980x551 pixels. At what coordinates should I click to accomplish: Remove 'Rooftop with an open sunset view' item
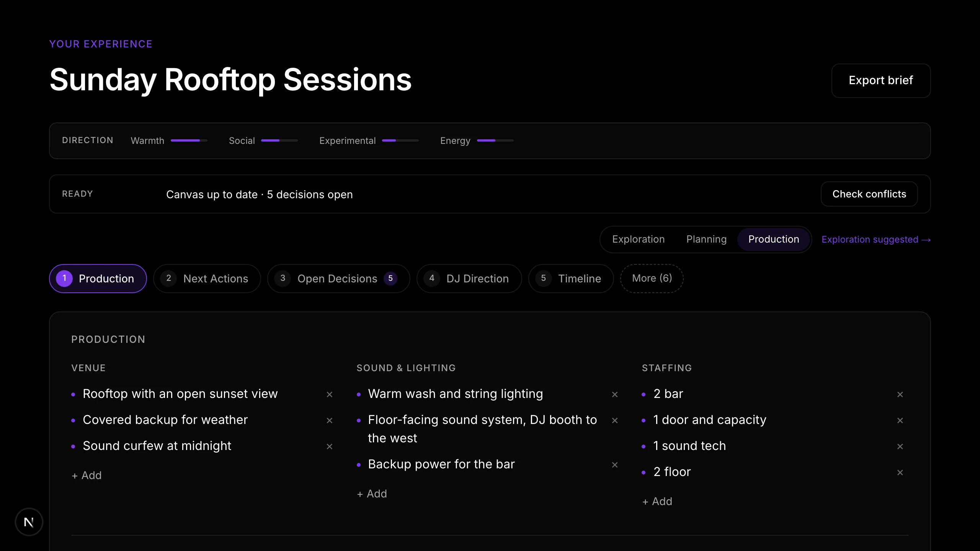click(x=329, y=394)
